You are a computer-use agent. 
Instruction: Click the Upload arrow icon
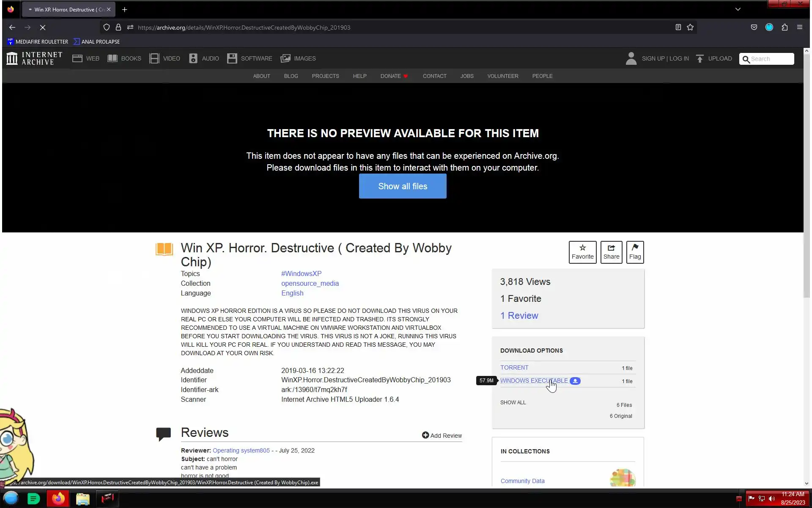coord(700,58)
